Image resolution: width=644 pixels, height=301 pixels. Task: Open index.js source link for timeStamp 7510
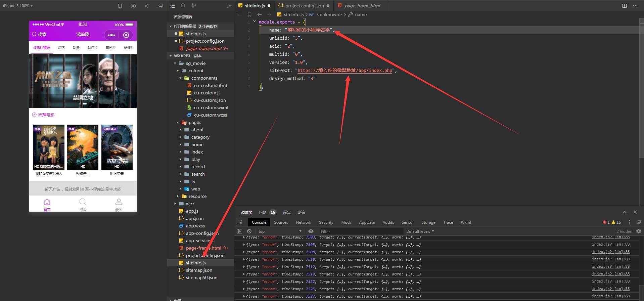pos(610,259)
